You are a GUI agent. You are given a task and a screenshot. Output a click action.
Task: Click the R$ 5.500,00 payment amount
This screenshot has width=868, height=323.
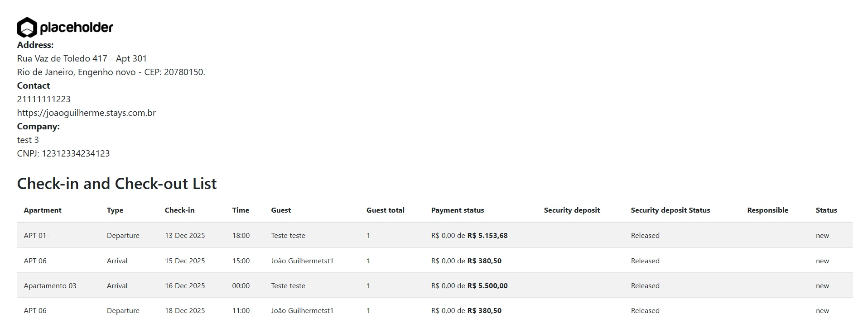point(487,285)
